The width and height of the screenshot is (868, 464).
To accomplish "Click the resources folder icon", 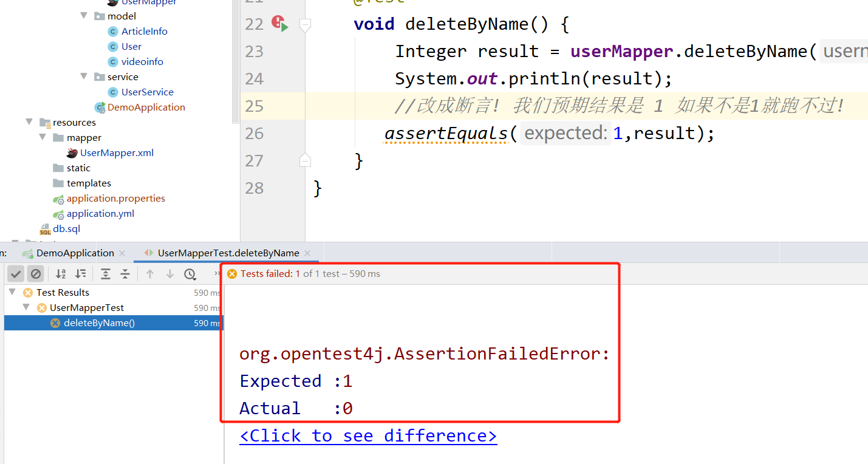I will point(45,123).
